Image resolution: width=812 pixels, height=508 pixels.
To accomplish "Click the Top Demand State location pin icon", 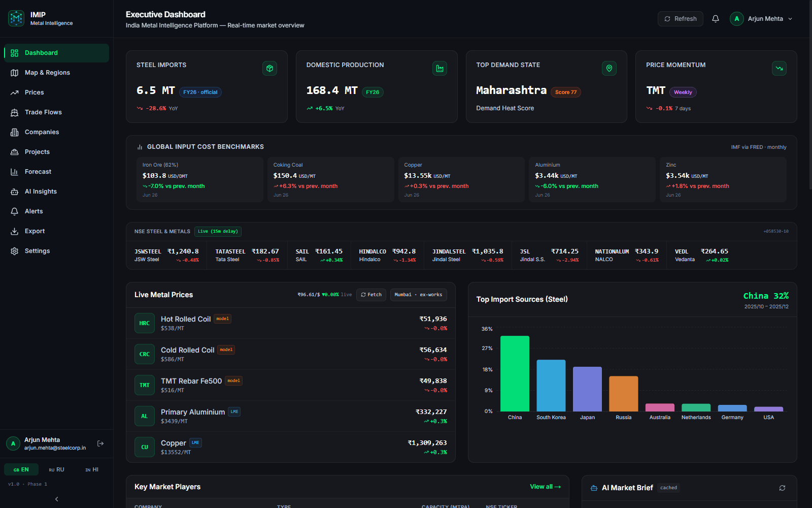I will 609,68.
